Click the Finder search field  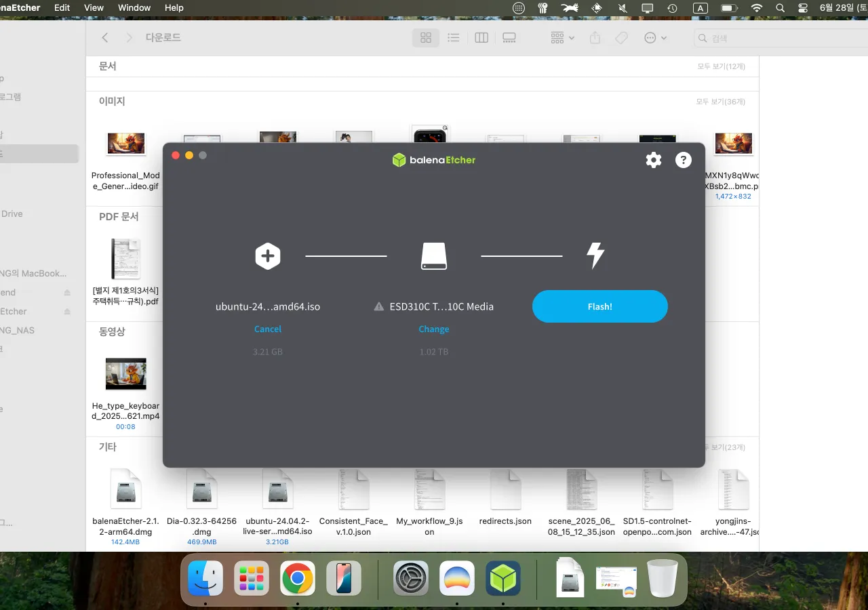click(780, 39)
